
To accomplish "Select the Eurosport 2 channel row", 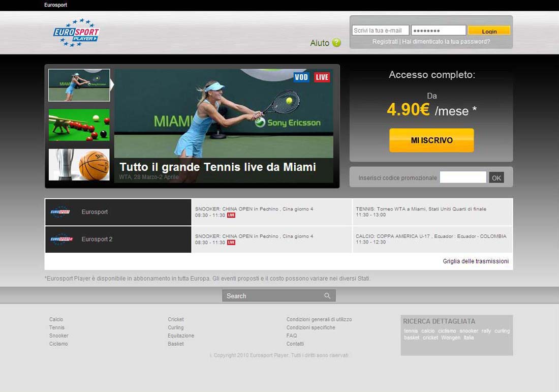I will click(x=118, y=239).
